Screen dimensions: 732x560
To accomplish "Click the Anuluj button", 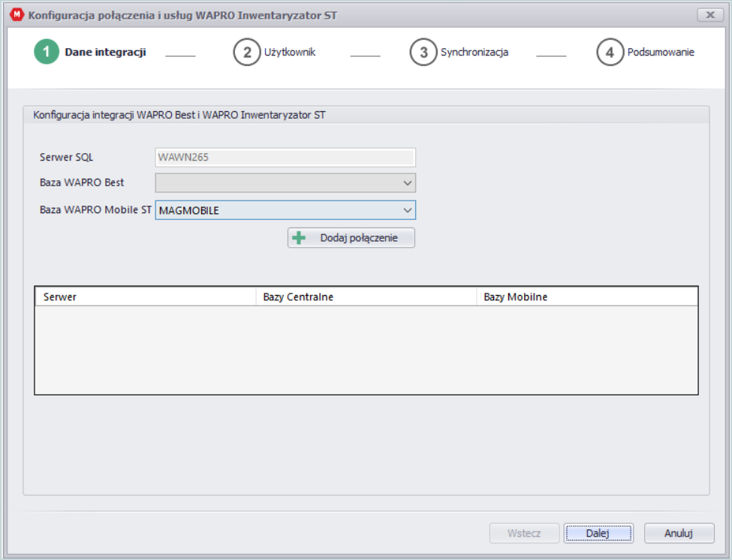I will click(679, 533).
